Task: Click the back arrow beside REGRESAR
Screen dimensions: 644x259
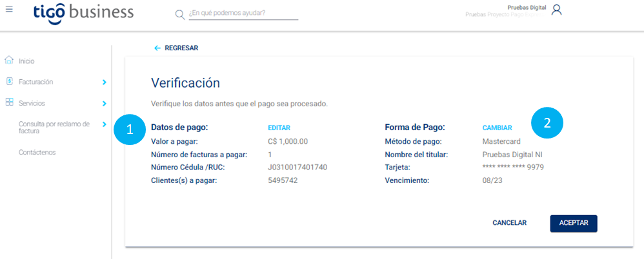Action: coord(157,48)
